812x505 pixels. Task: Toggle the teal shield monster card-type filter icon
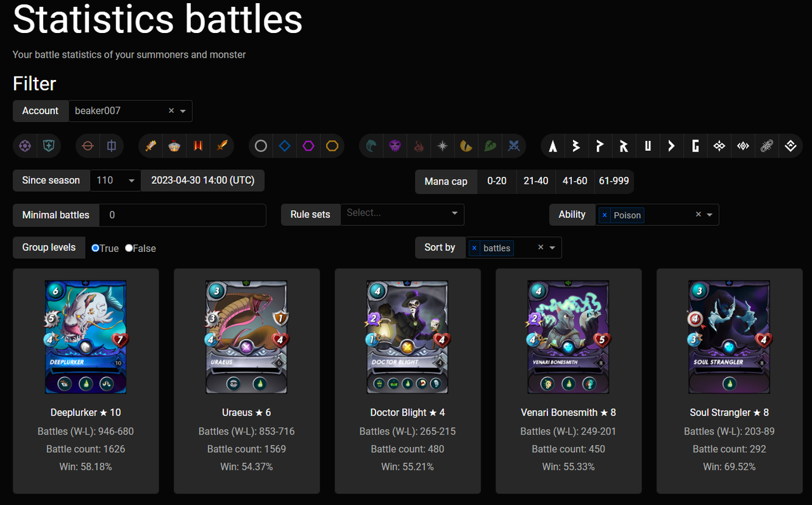pos(49,146)
